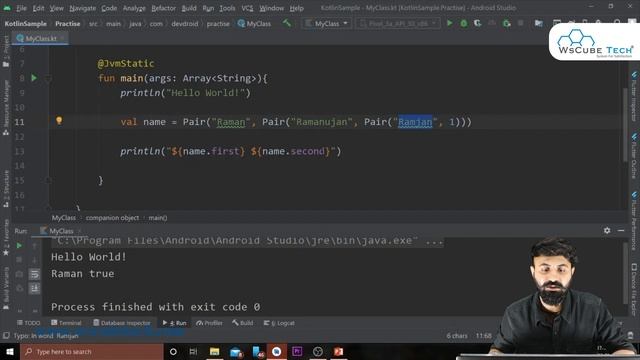Toggle soft-wrap in the Run console
640x360 pixels.
tap(35, 274)
